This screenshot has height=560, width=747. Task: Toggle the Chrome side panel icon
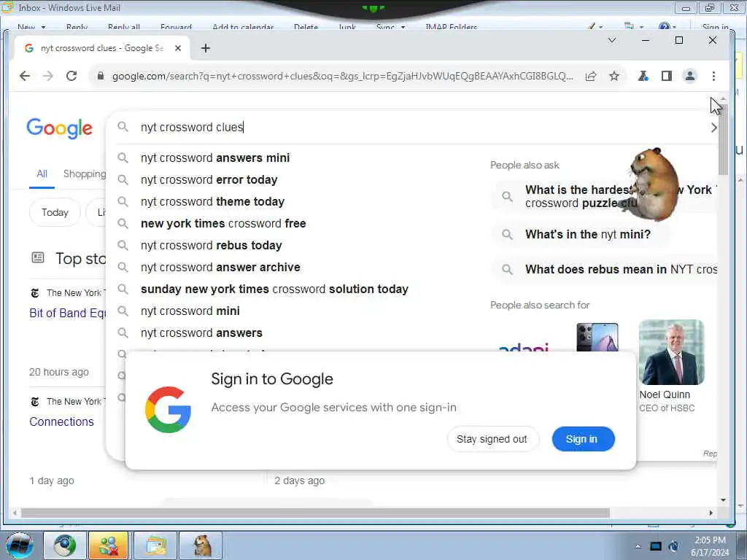[667, 76]
